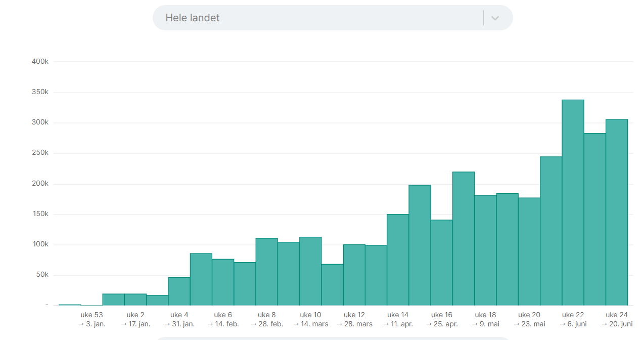Click the bar for uke 12
644x340 pixels.
[354, 275]
